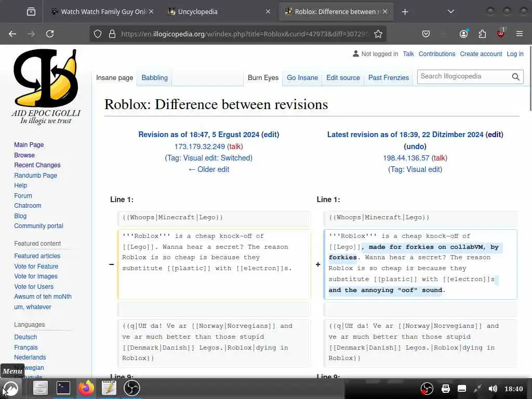This screenshot has height=399, width=532.
Task: Open the Pocket save icon
Action: click(426, 34)
